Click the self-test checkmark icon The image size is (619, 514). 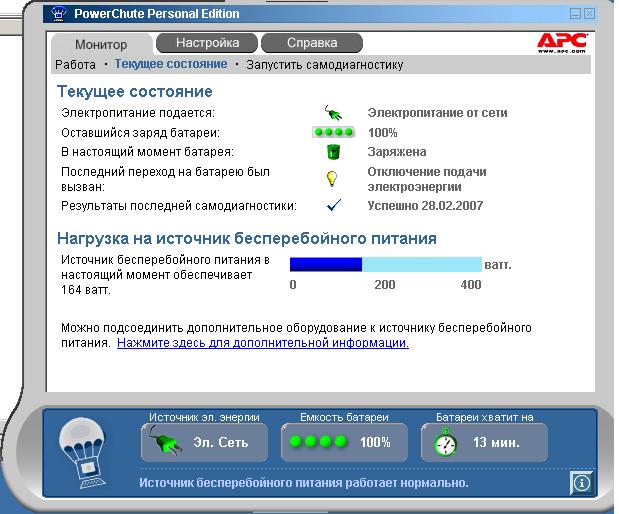pyautogui.click(x=334, y=205)
